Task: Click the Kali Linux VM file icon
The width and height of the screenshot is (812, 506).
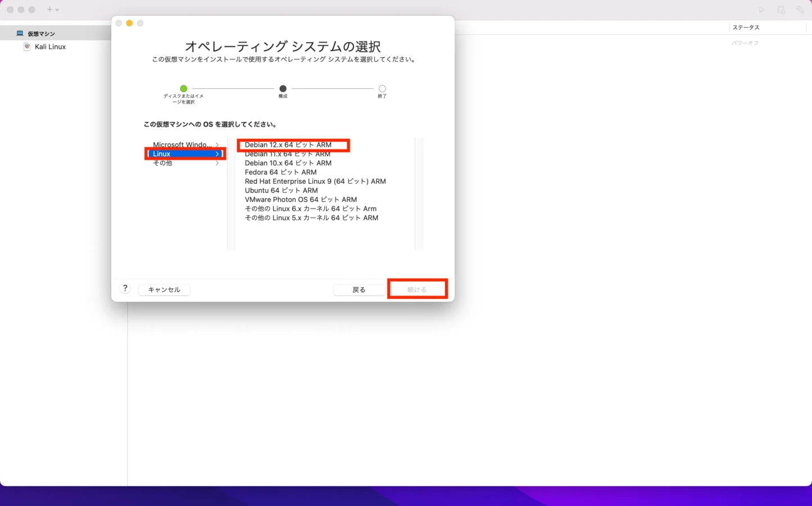Action: click(x=27, y=47)
